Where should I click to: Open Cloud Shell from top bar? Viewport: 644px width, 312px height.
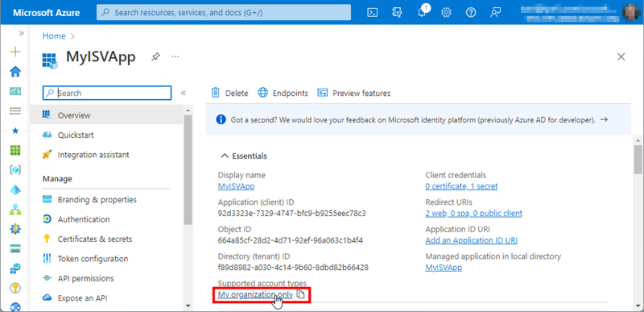372,12
